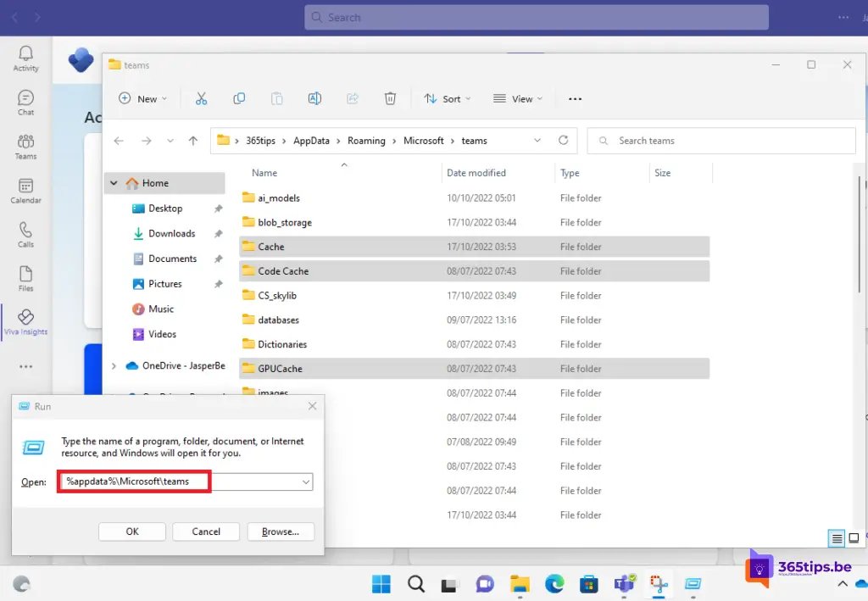Open the Windows Start menu
This screenshot has width=868, height=601.
pyautogui.click(x=381, y=584)
